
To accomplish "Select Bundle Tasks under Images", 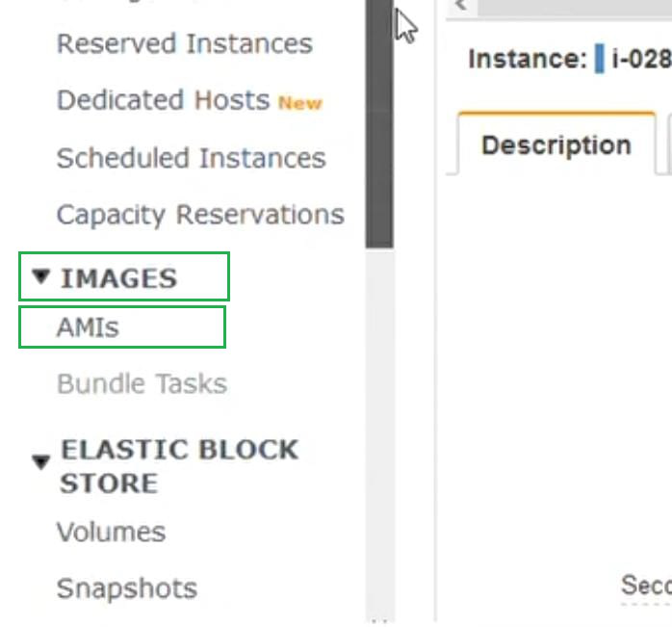I will tap(142, 383).
